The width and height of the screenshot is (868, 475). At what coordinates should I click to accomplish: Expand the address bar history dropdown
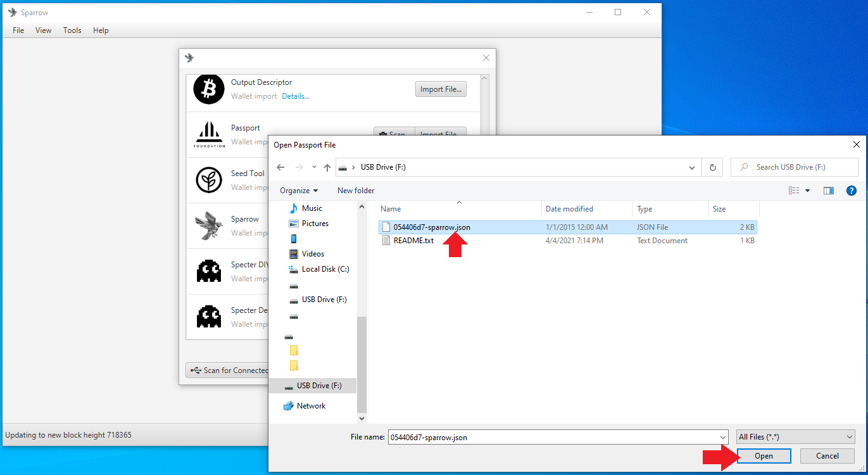click(691, 167)
